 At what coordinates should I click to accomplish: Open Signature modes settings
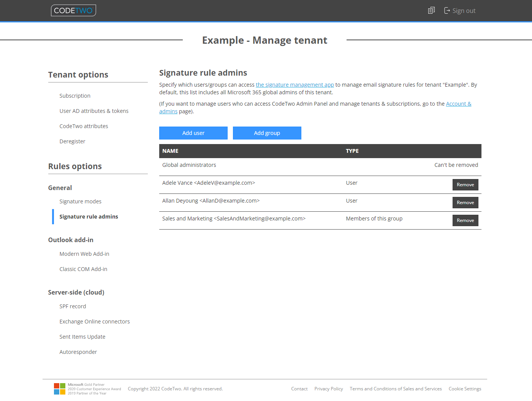coord(80,201)
